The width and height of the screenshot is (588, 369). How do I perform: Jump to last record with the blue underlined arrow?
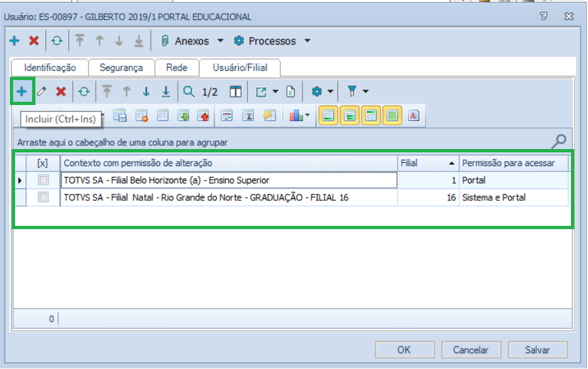coord(166,91)
